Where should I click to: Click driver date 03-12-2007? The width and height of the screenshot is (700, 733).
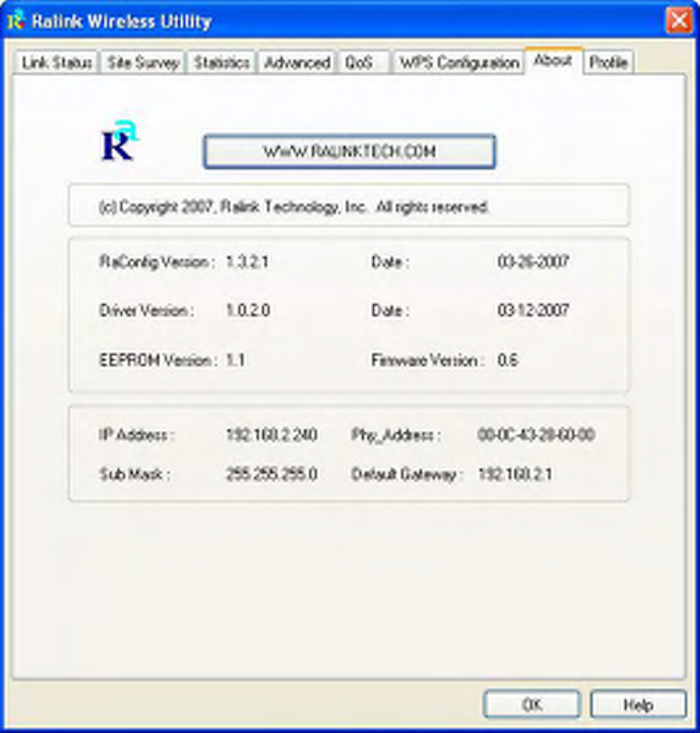533,311
